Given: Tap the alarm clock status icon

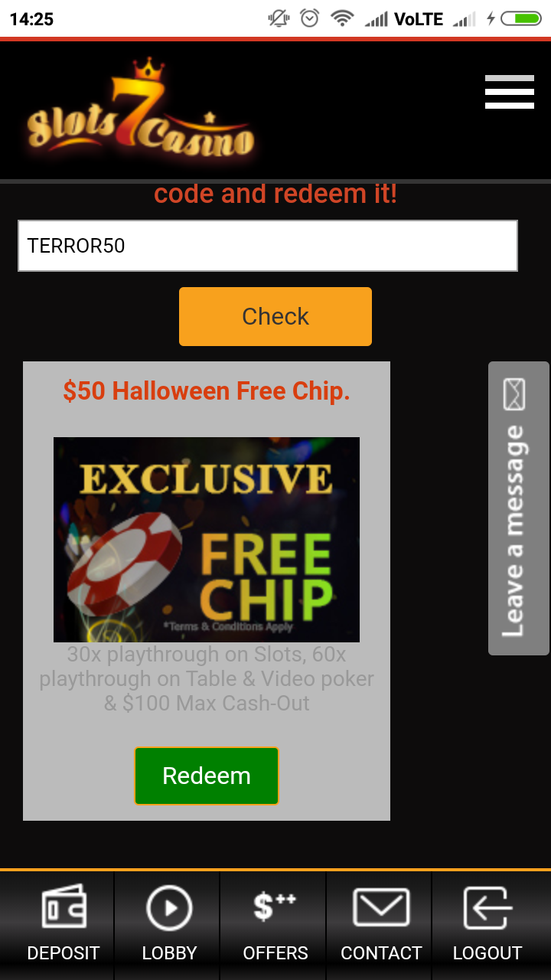Looking at the screenshot, I should [x=310, y=18].
